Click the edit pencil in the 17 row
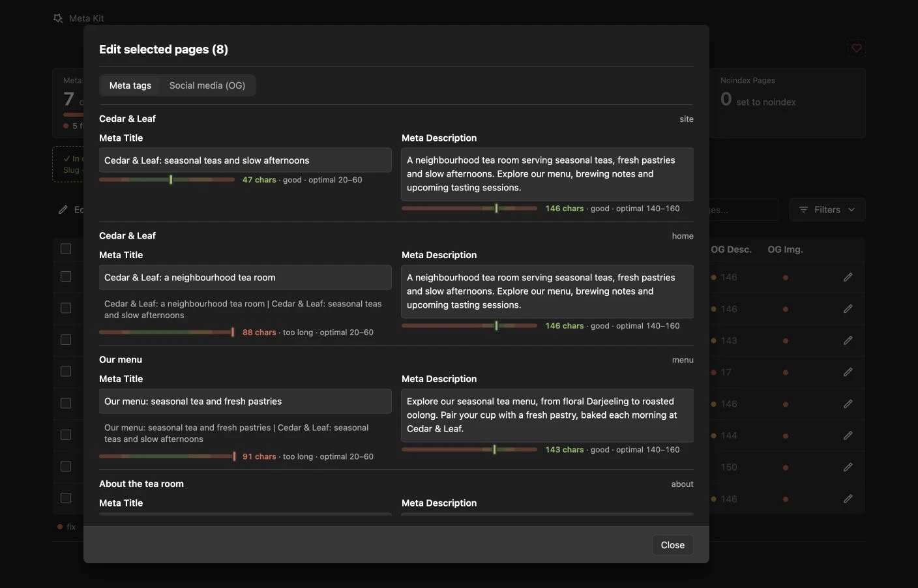 click(848, 372)
